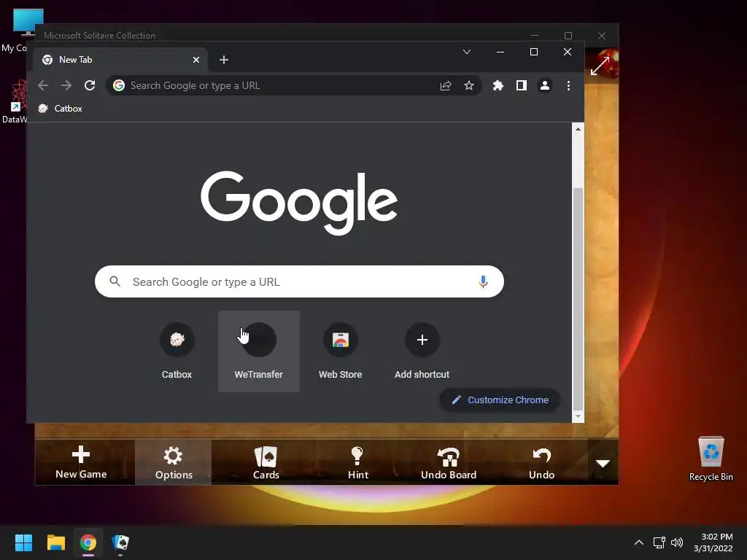Toggle Chrome's side panel icon

(x=521, y=85)
